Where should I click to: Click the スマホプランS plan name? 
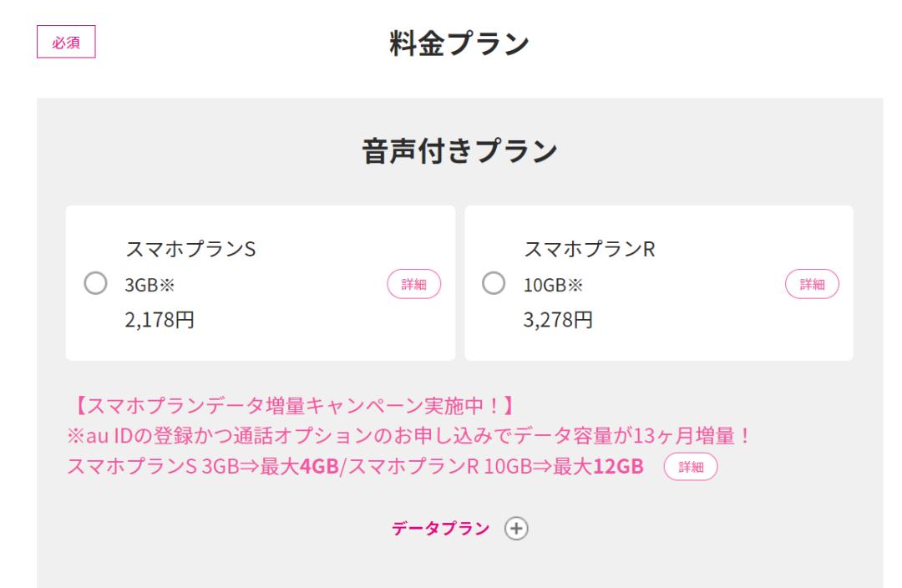pos(190,248)
